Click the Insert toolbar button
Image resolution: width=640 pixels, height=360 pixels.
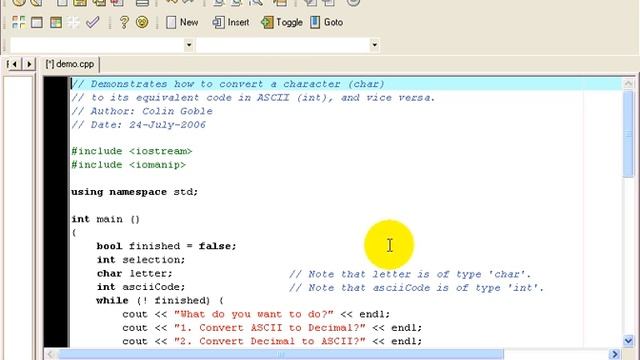coord(231,22)
